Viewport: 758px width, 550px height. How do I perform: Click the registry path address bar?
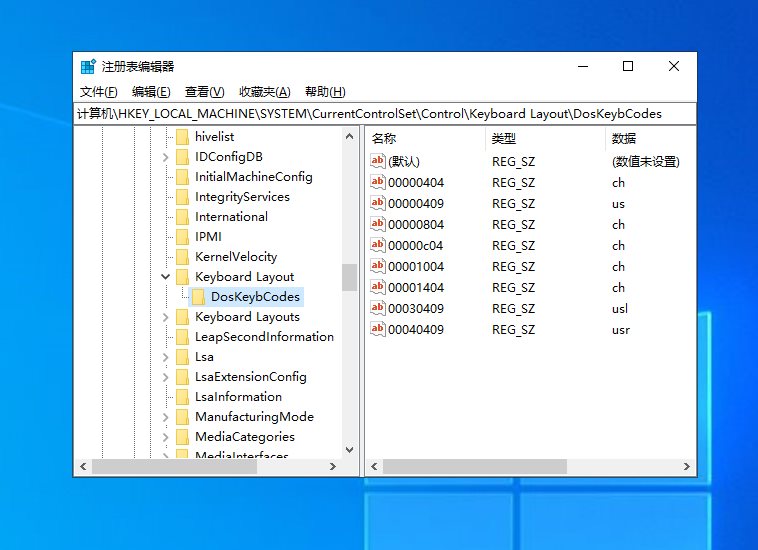click(385, 114)
